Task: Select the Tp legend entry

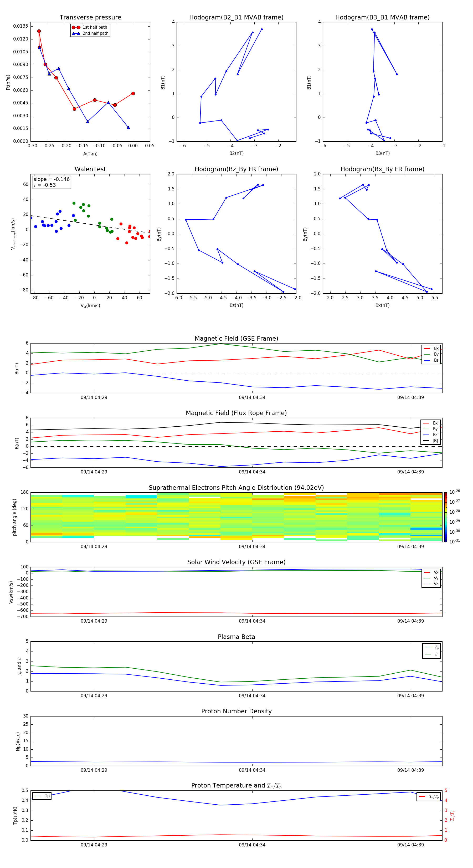Action: [42, 796]
